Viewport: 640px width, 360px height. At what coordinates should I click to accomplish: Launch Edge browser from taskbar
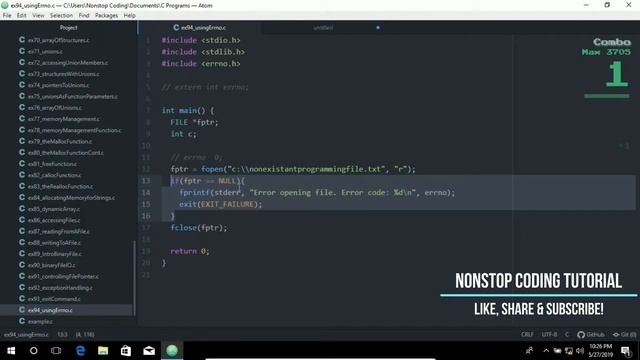[80, 351]
